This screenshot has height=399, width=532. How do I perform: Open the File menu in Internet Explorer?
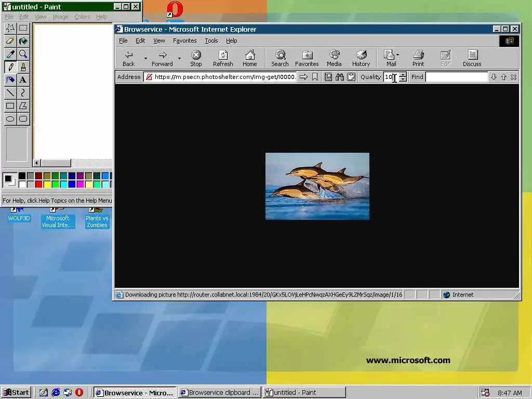[x=123, y=41]
